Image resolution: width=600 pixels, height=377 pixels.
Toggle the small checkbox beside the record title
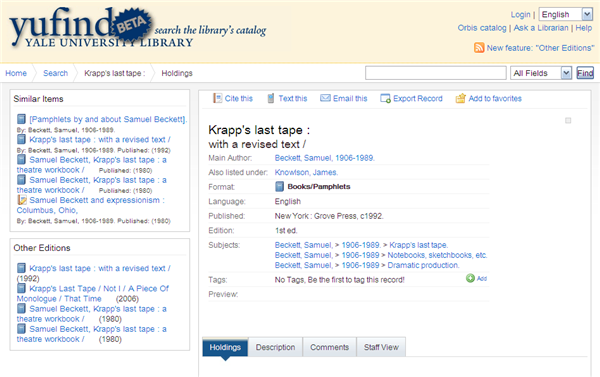click(568, 121)
